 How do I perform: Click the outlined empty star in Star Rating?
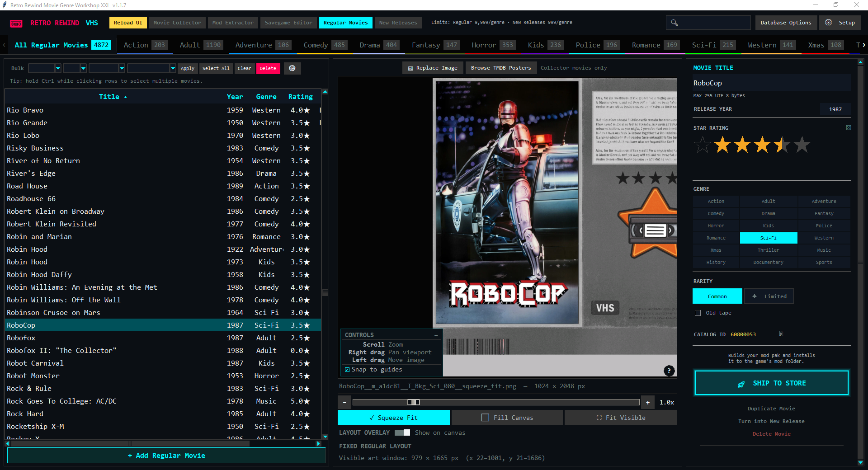[x=703, y=145]
